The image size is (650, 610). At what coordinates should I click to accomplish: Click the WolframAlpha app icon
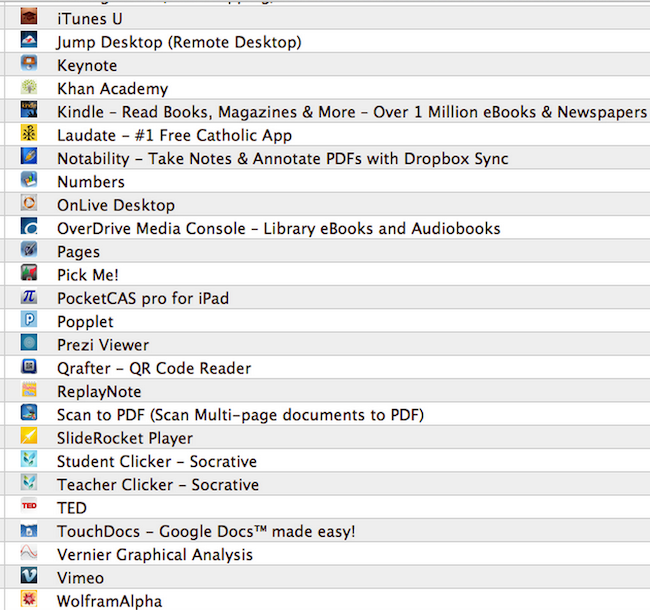click(x=29, y=599)
